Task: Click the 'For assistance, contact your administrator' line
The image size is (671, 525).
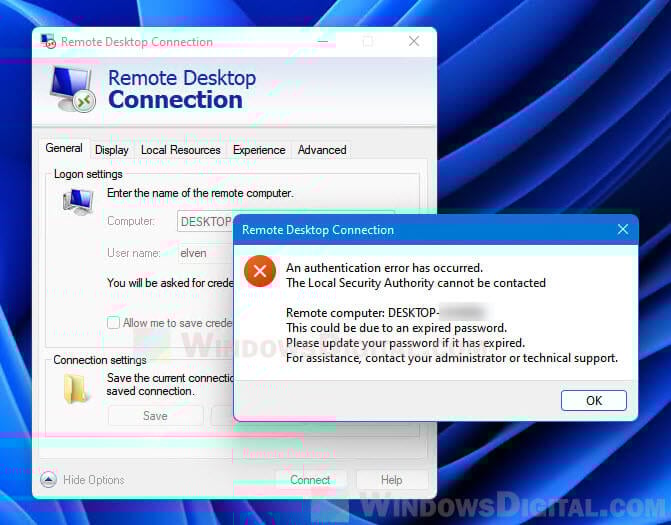Action: (x=452, y=358)
